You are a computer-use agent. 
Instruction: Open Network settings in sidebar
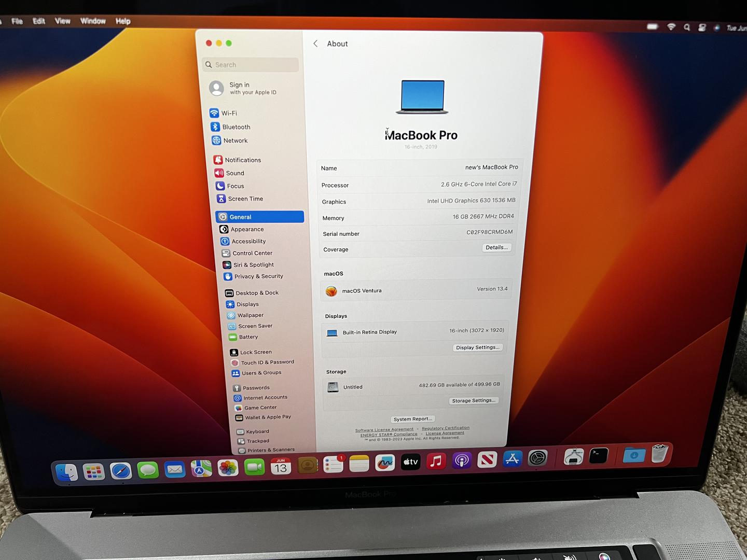pos(229,141)
